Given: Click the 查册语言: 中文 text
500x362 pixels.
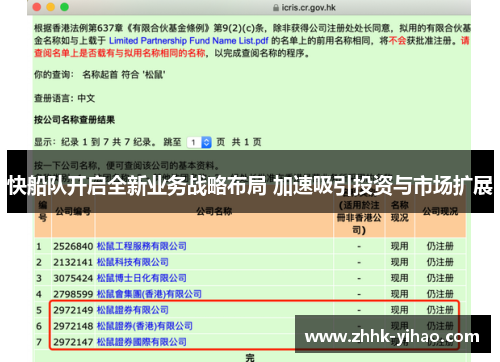Looking at the screenshot, I should click(x=64, y=98).
